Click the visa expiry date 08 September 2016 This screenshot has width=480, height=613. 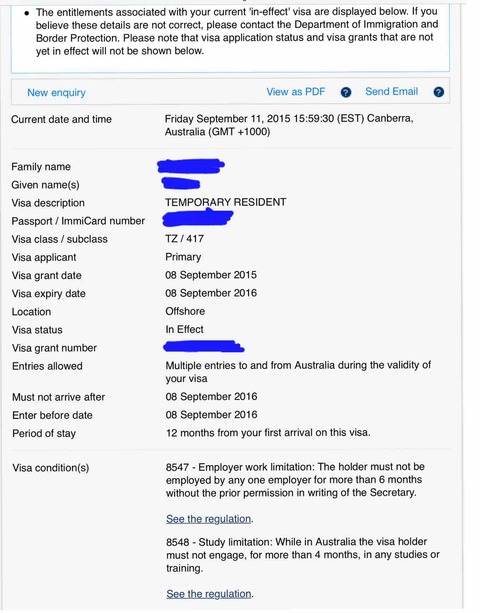pos(211,293)
